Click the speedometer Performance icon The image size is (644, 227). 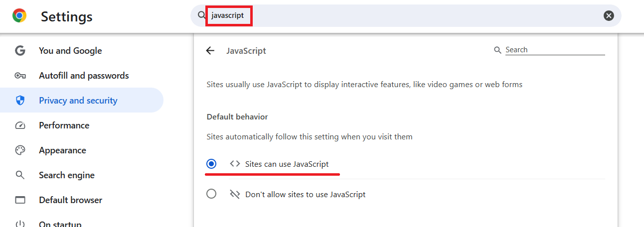(20, 125)
